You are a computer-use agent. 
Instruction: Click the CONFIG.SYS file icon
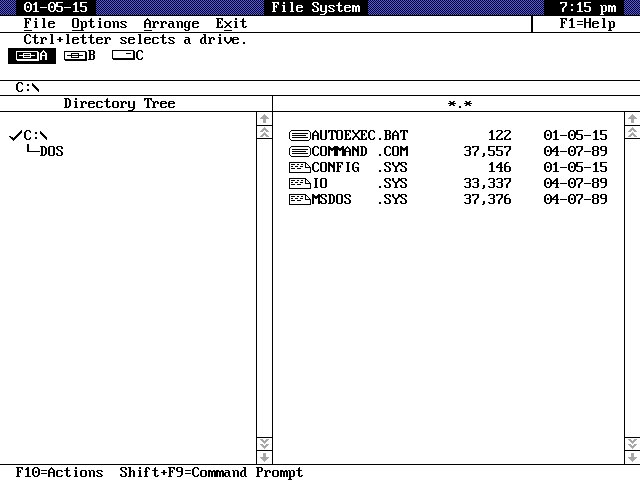pyautogui.click(x=300, y=167)
